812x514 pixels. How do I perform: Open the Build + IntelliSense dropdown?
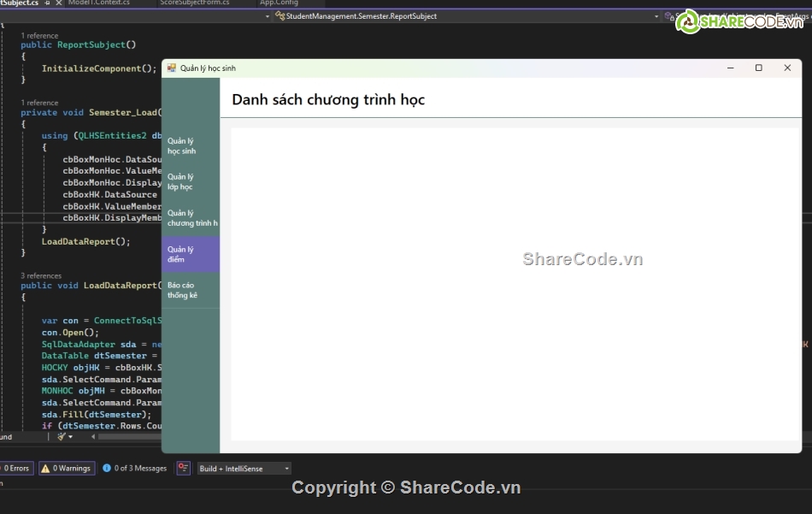click(x=244, y=468)
